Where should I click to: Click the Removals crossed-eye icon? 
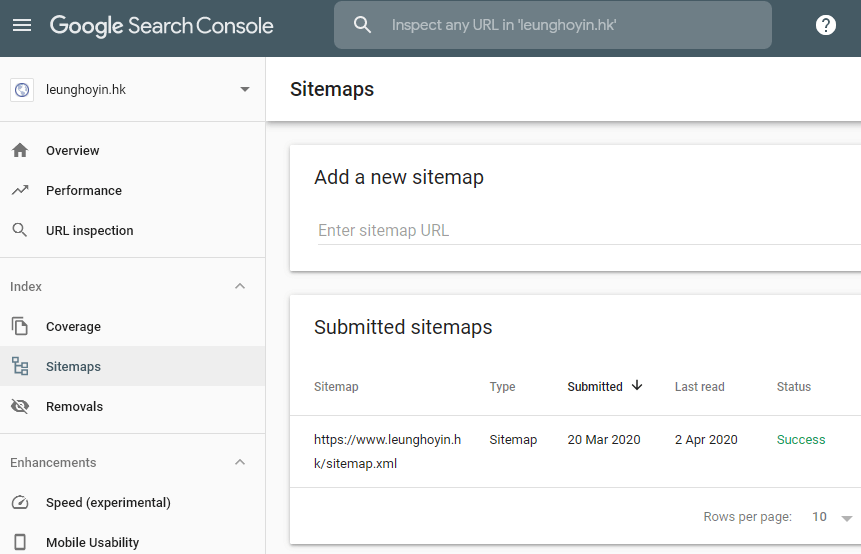coord(20,406)
